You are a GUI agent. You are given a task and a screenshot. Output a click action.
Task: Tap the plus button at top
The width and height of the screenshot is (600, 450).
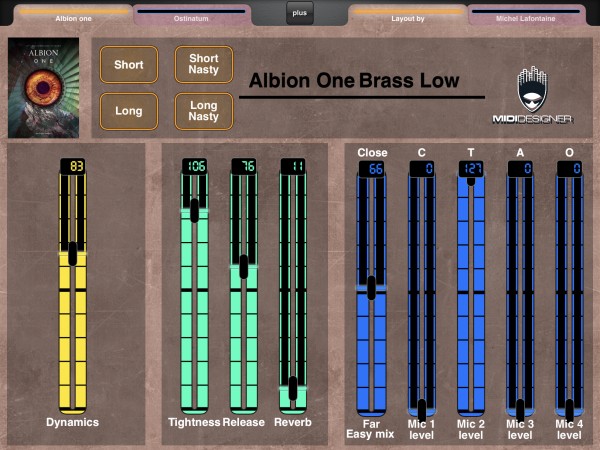[x=300, y=13]
